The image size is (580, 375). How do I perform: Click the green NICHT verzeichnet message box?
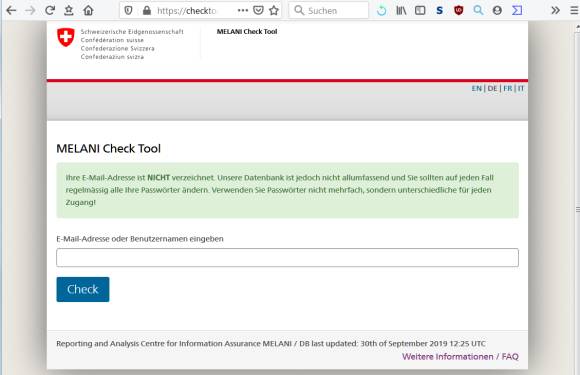(287, 190)
